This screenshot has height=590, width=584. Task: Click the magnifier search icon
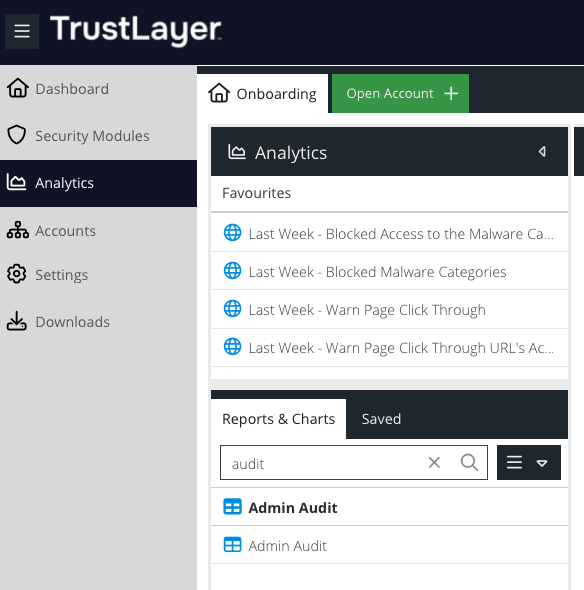point(469,462)
